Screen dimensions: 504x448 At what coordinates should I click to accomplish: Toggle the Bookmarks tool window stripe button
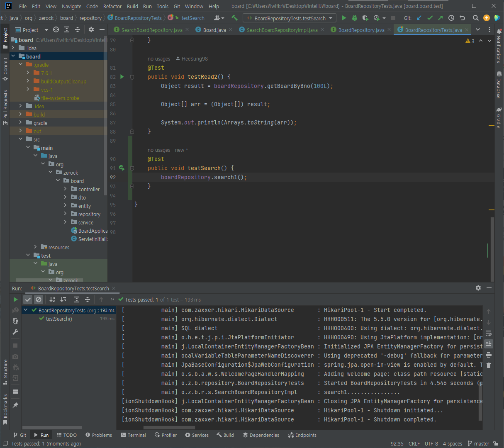tap(5, 409)
